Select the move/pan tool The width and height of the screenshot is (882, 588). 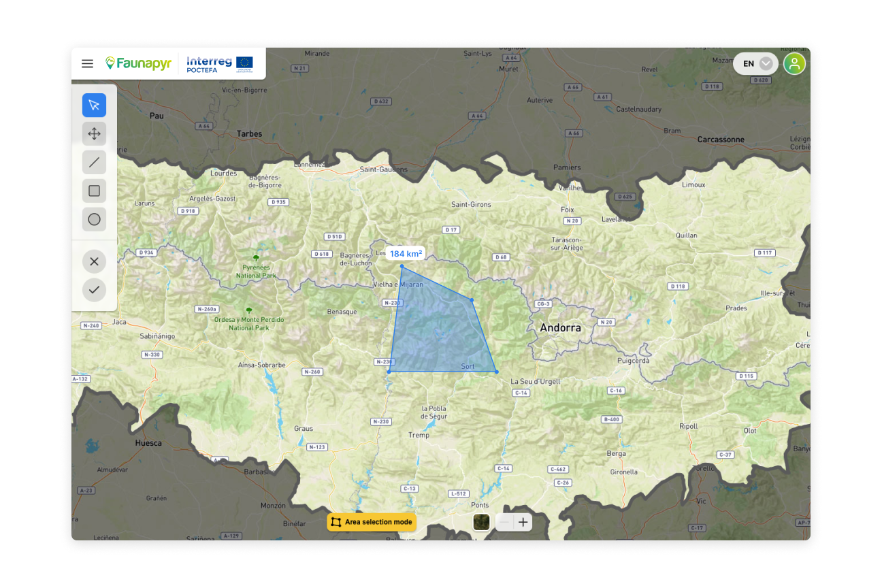coord(94,133)
